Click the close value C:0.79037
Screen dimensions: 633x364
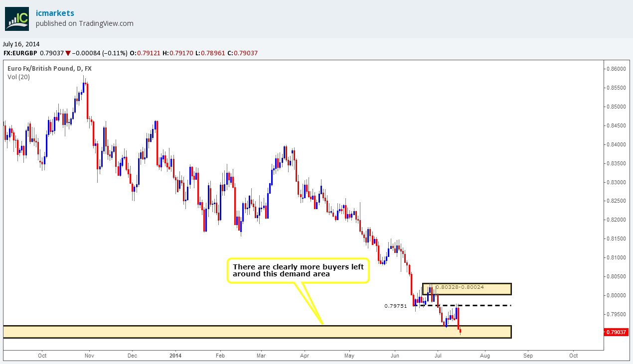pos(242,53)
